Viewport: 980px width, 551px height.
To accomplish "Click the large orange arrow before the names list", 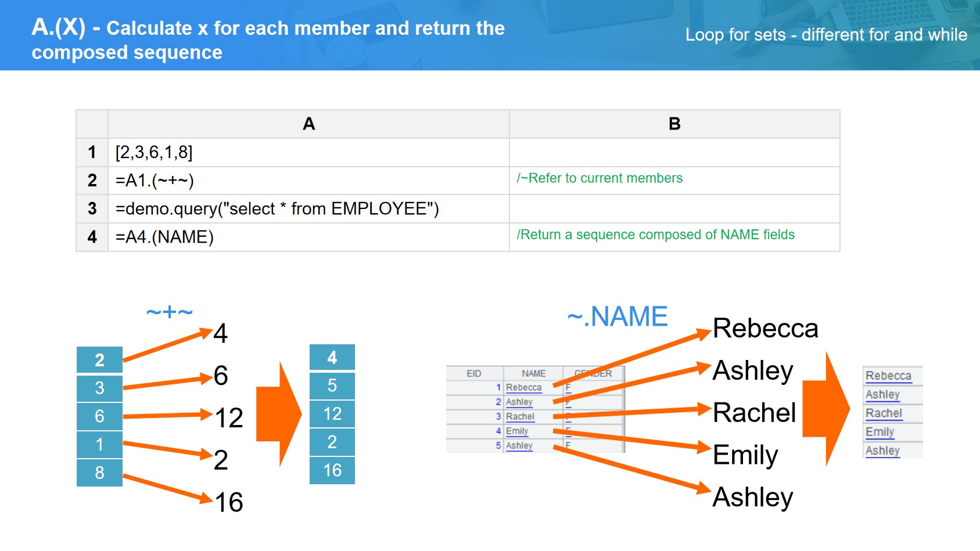I will pos(826,409).
